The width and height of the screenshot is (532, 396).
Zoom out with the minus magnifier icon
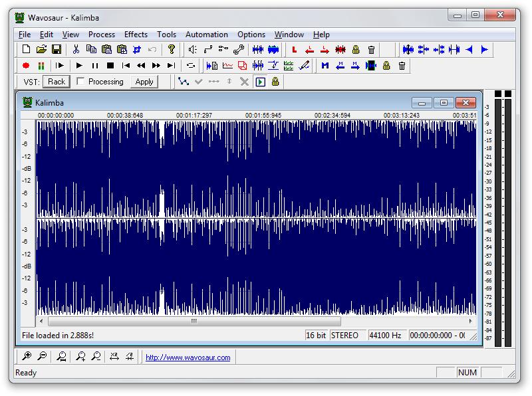pyautogui.click(x=42, y=356)
